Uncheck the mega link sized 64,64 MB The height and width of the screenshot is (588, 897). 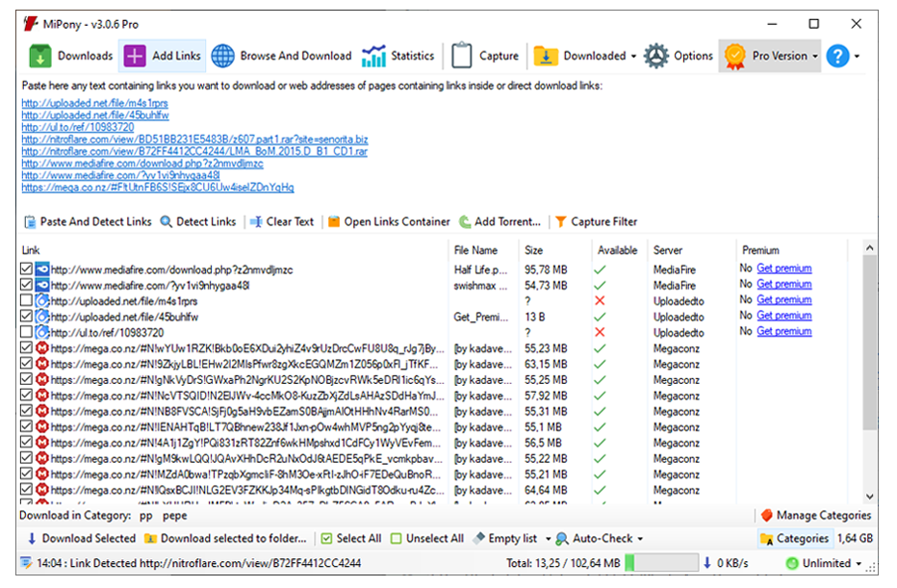coord(26,489)
